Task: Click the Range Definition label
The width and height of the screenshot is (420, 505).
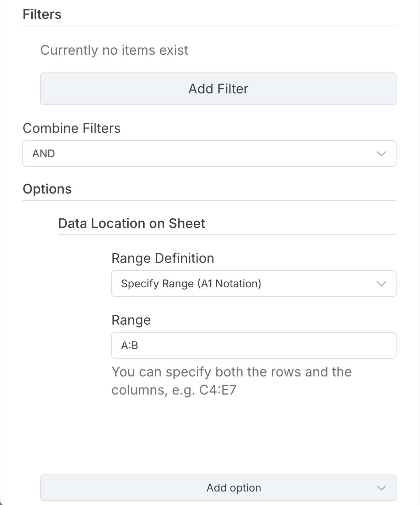Action: click(x=163, y=258)
